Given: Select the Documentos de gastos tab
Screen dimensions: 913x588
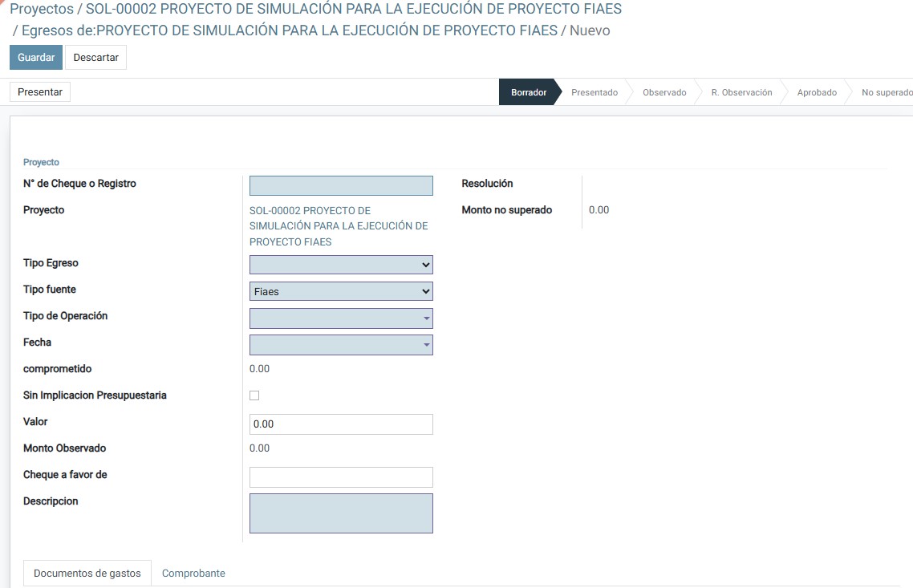Looking at the screenshot, I should coord(87,574).
